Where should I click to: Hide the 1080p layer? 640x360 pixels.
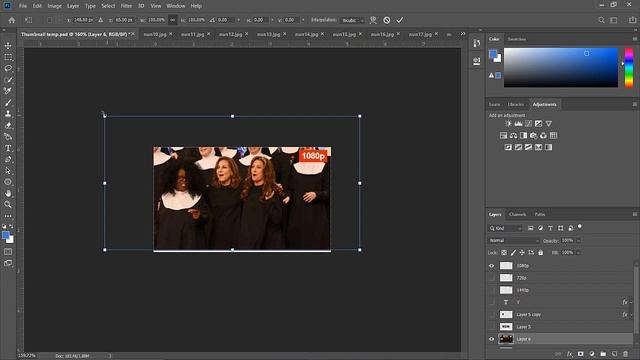[x=491, y=266]
